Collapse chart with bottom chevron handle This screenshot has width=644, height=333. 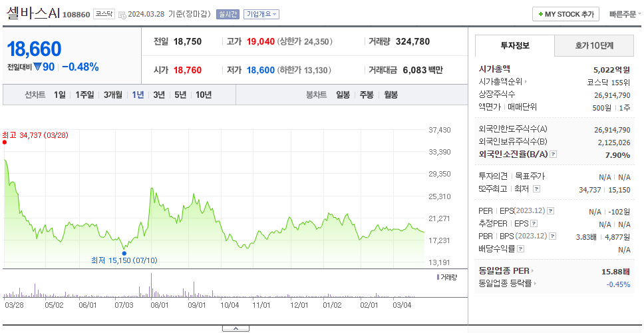click(236, 328)
